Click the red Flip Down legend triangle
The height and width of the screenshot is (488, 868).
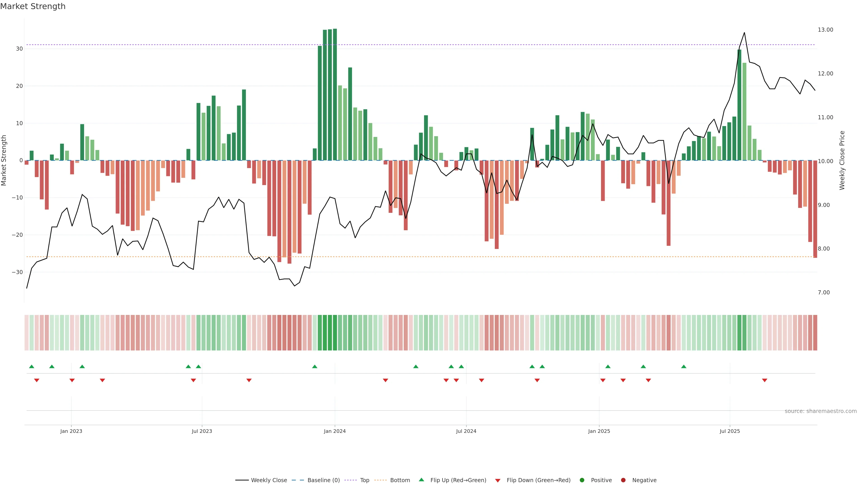[497, 481]
